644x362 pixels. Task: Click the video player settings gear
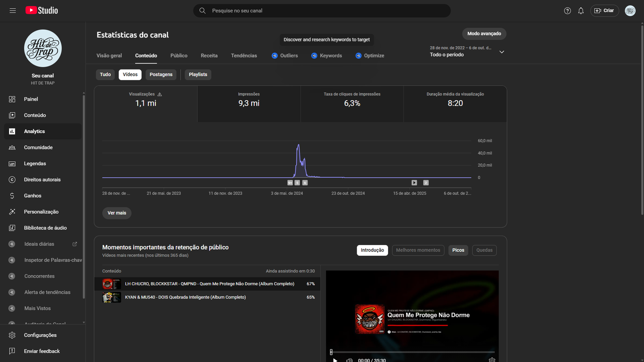coord(492,360)
